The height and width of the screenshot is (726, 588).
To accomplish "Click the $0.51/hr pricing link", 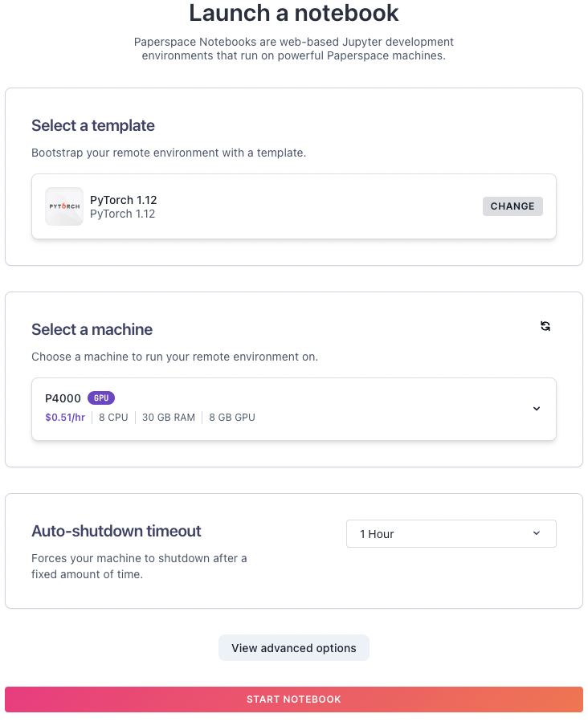I will click(65, 418).
